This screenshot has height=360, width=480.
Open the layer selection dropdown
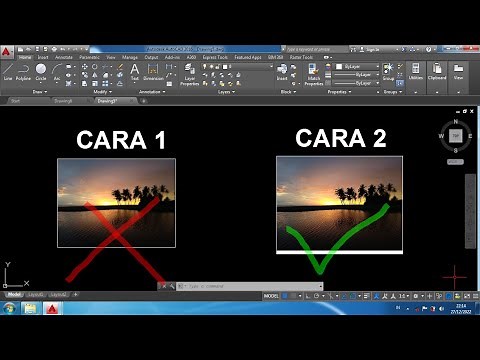237,67
